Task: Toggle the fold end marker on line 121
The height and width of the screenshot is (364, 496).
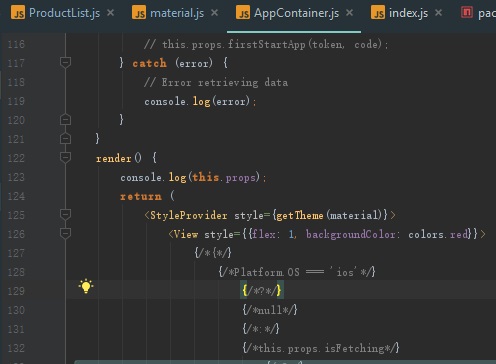Action: pos(65,138)
